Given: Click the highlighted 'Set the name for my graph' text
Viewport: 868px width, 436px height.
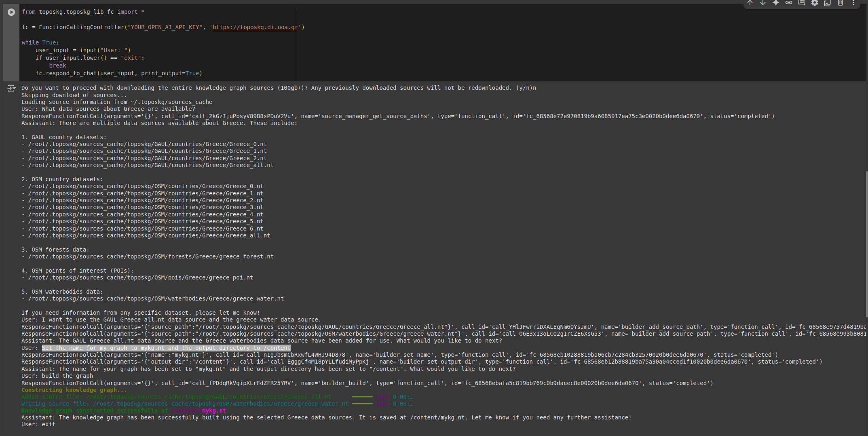Looking at the screenshot, I should [166, 348].
